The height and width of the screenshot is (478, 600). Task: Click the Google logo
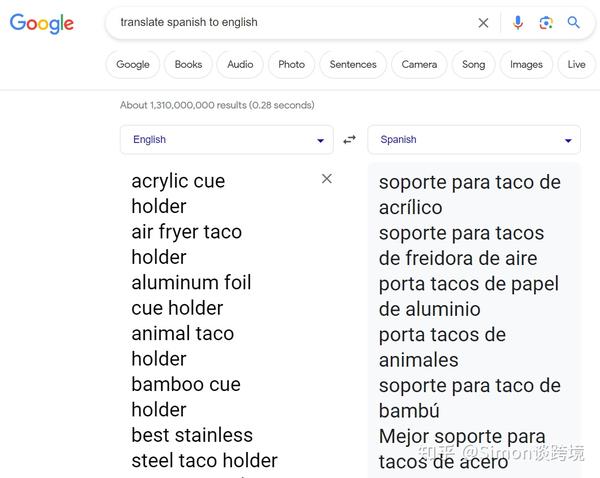[42, 23]
